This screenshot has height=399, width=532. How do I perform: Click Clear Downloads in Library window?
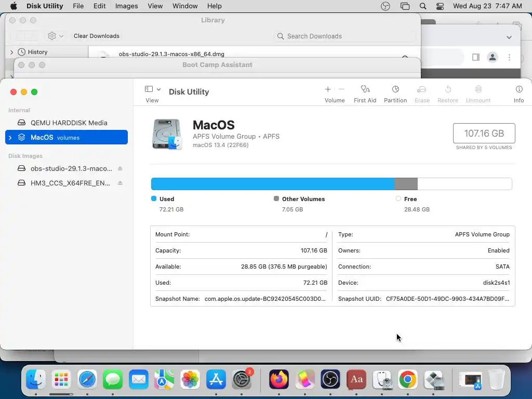pyautogui.click(x=96, y=36)
